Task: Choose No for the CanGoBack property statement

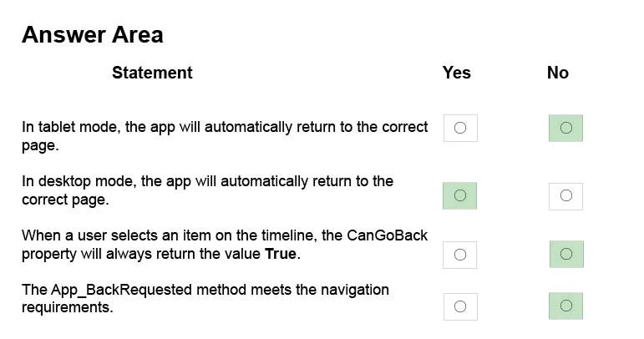Action: 565,255
